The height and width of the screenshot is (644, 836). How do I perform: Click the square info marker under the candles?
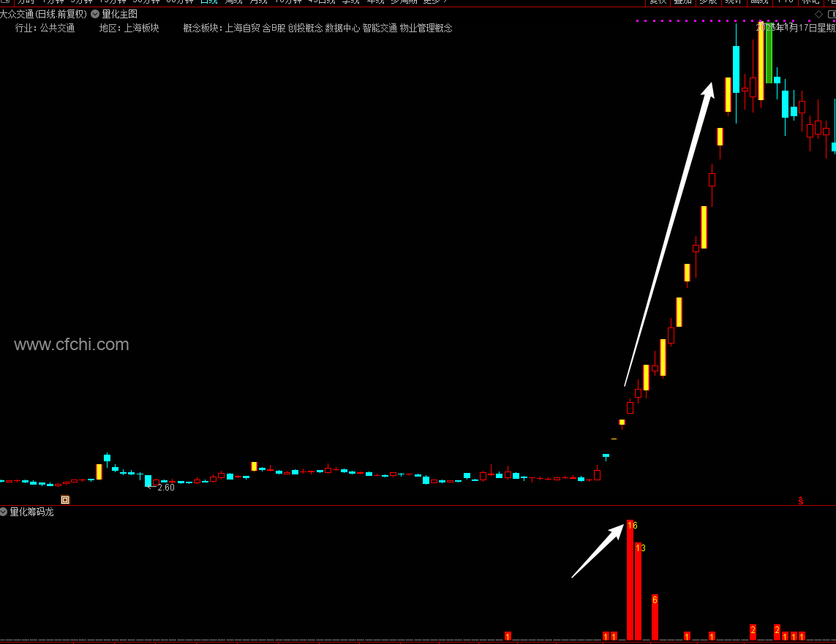pyautogui.click(x=65, y=500)
